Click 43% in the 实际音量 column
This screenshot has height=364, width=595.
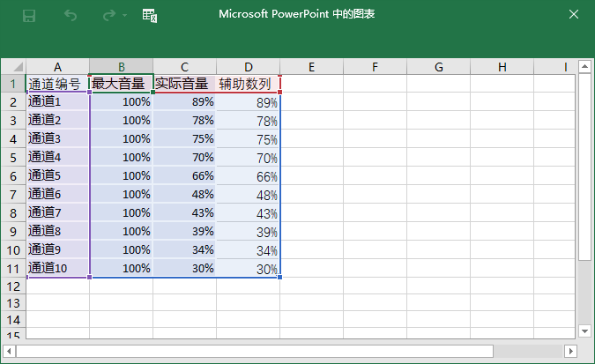pyautogui.click(x=185, y=213)
